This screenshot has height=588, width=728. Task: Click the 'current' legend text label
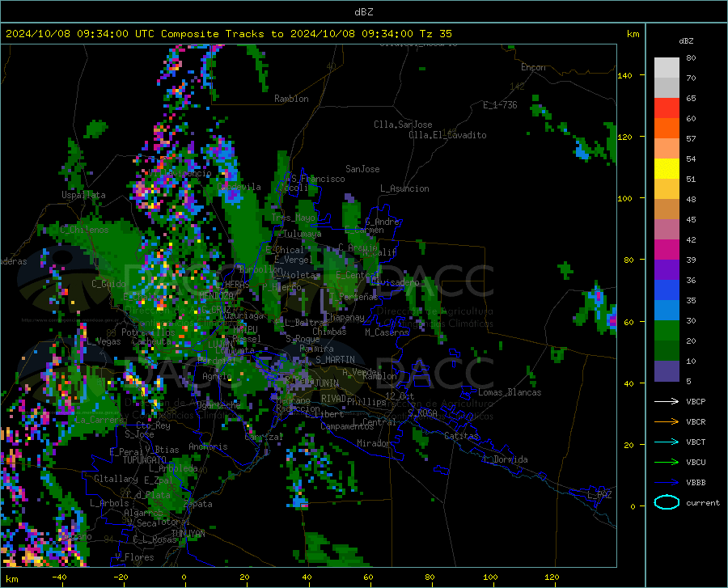pos(703,502)
